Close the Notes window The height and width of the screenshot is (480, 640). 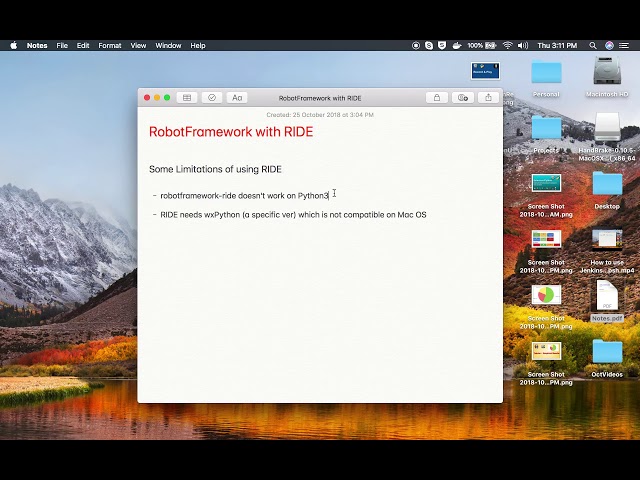147,98
